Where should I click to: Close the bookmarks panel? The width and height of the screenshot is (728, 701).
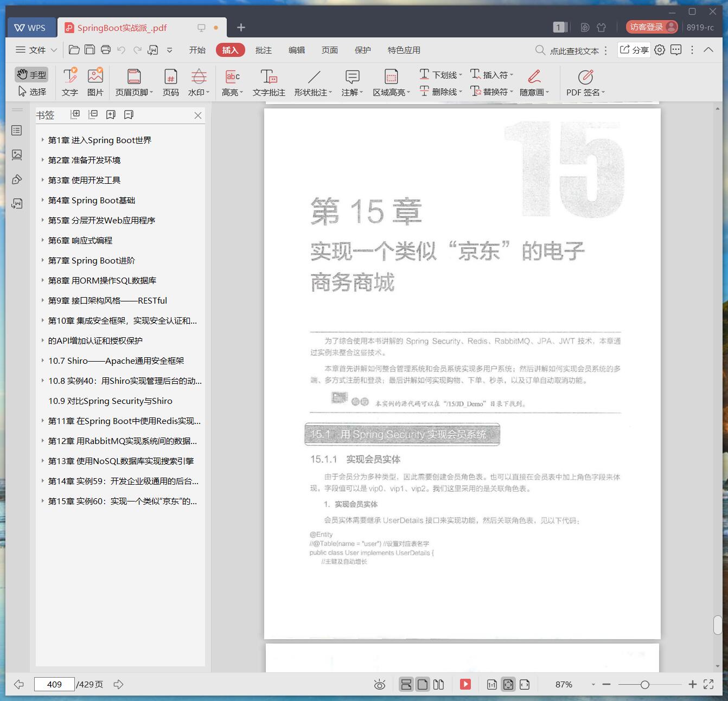coord(198,115)
